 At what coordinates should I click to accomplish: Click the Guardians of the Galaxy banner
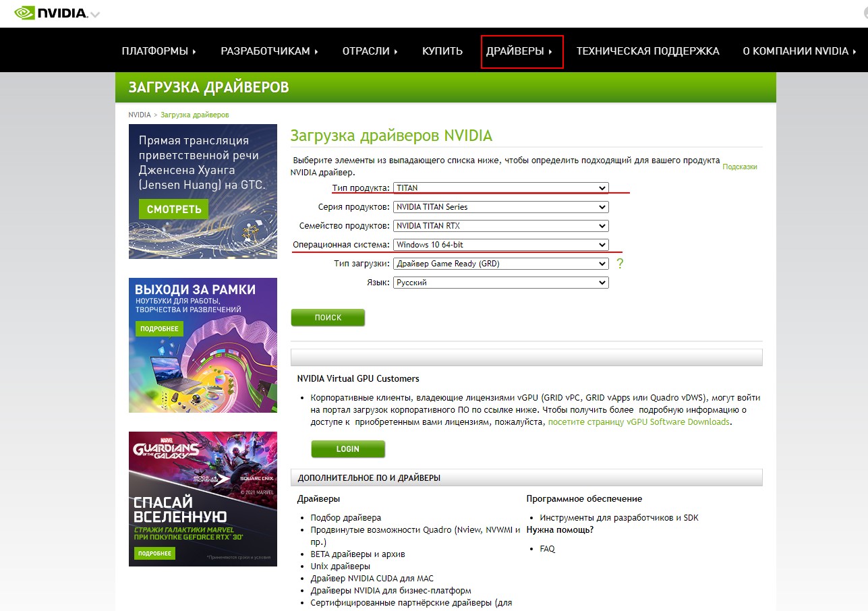coord(202,498)
